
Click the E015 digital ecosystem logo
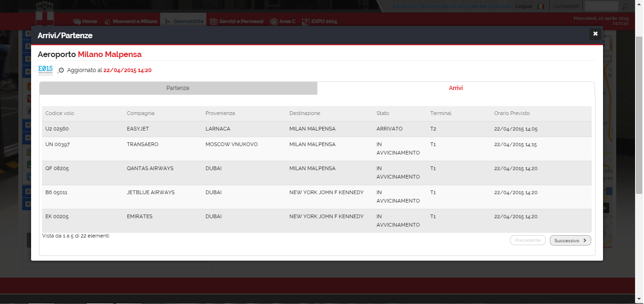[45, 70]
